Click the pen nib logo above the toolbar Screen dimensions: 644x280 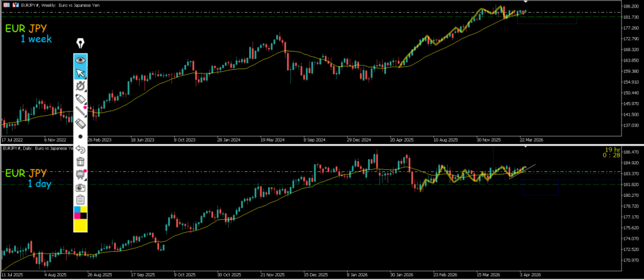tap(80, 43)
